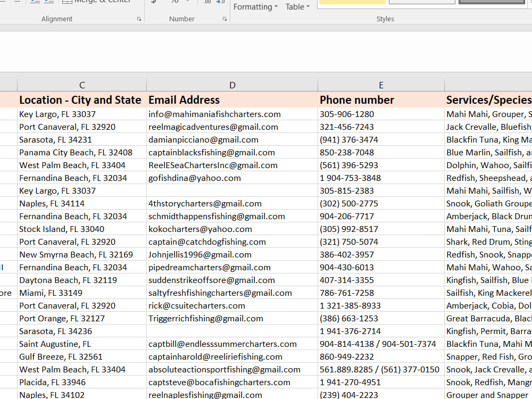The image size is (532, 399).
Task: Open the Number format dialog launcher
Action: pyautogui.click(x=225, y=19)
